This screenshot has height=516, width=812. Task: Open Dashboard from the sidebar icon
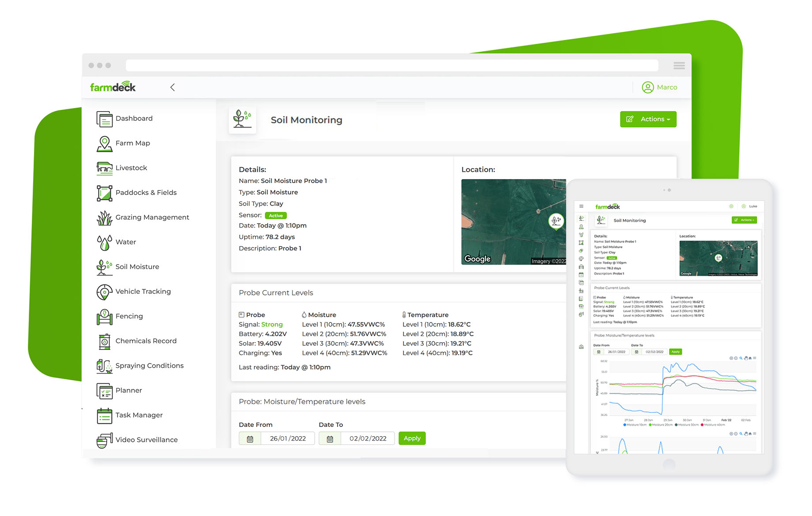[105, 119]
